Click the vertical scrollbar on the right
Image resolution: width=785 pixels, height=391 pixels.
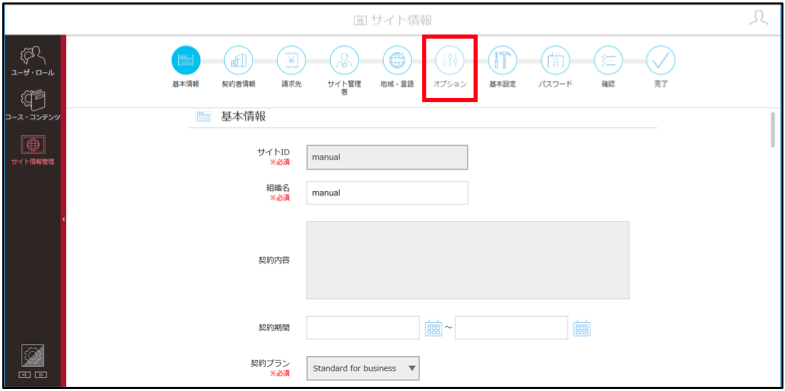(x=773, y=130)
